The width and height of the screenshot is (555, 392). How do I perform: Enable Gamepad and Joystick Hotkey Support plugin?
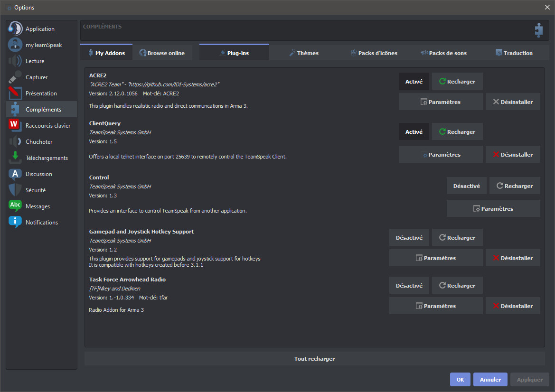pyautogui.click(x=409, y=238)
